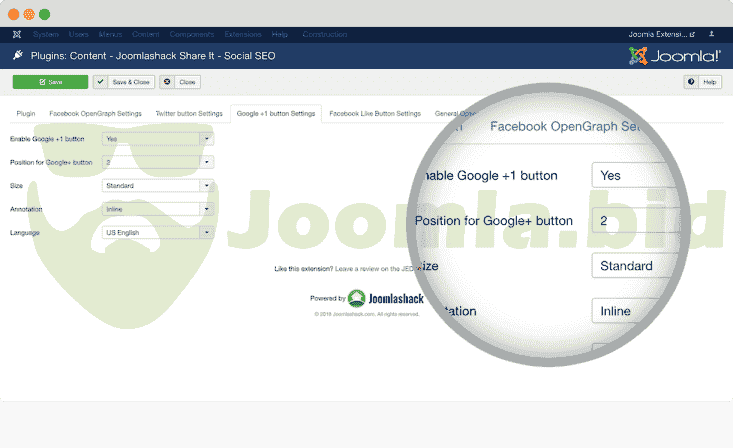Image resolution: width=733 pixels, height=448 pixels.
Task: Switch to the Facebook OpenGraph Settings tab
Action: 95,114
